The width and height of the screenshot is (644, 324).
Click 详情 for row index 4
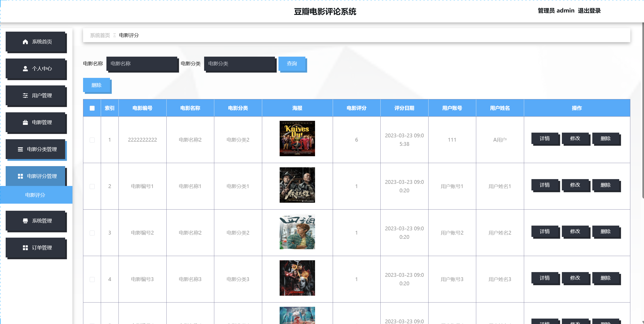544,278
